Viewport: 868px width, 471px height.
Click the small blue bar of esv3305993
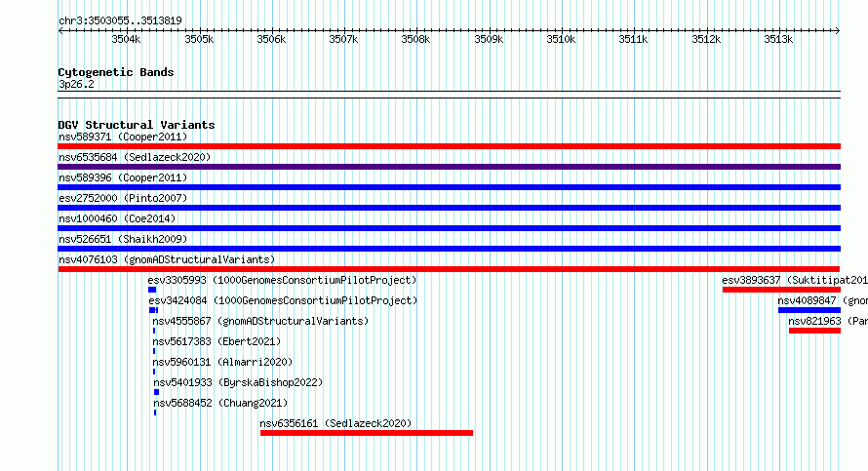click(x=152, y=290)
